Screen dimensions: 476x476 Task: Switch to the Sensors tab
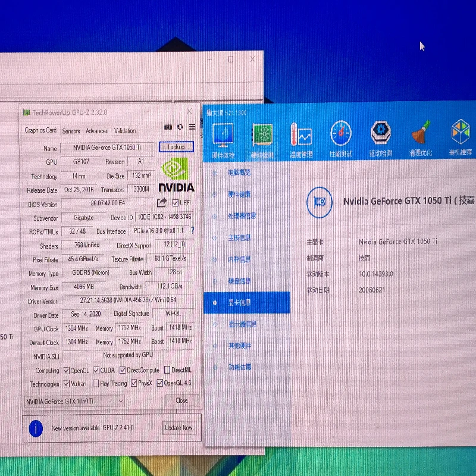[x=71, y=131]
